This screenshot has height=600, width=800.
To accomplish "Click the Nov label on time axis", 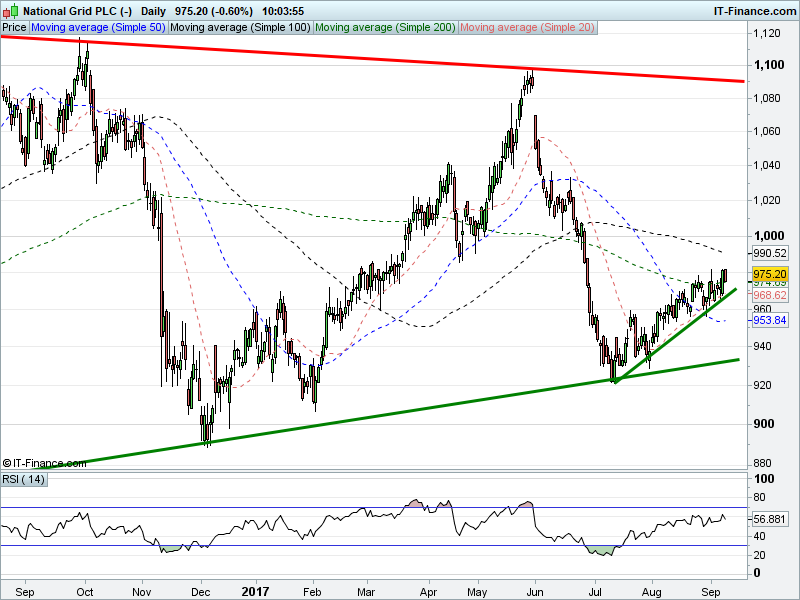I will pos(141,592).
